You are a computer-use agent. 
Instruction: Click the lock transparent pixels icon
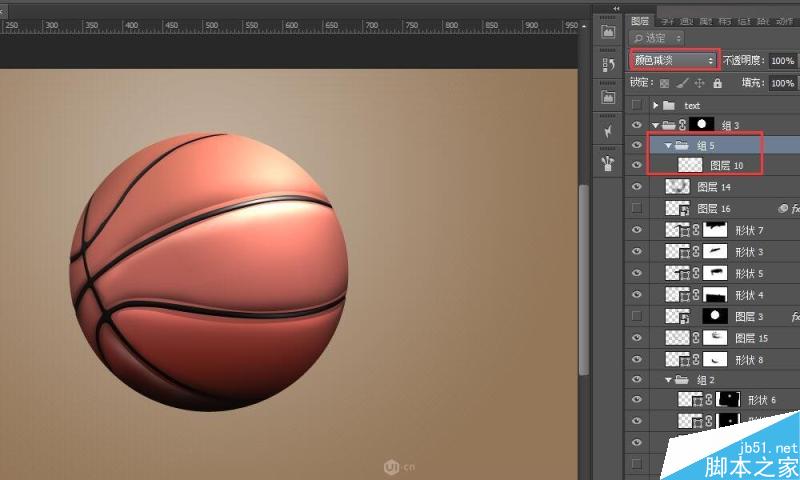(664, 83)
